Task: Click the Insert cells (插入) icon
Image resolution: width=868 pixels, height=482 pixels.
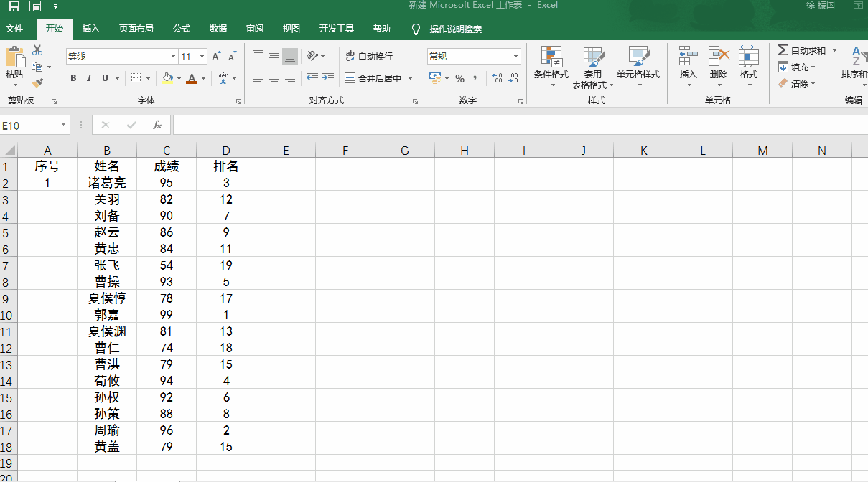Action: point(689,57)
